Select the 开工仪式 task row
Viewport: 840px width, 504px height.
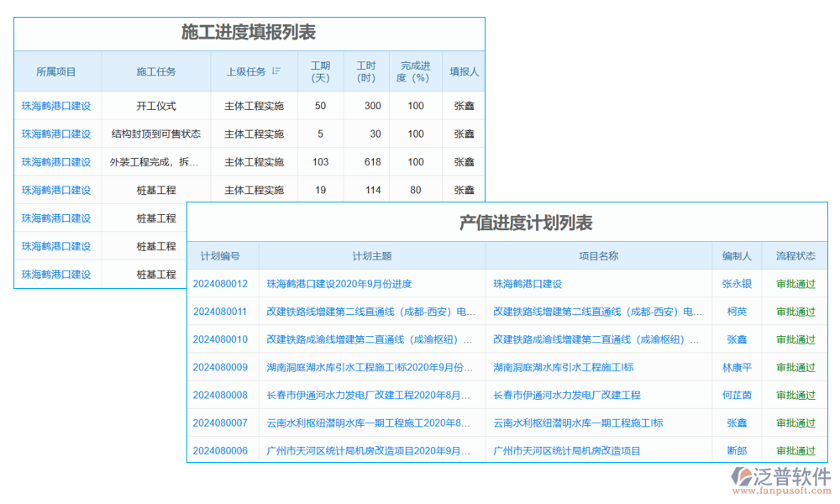(x=156, y=106)
